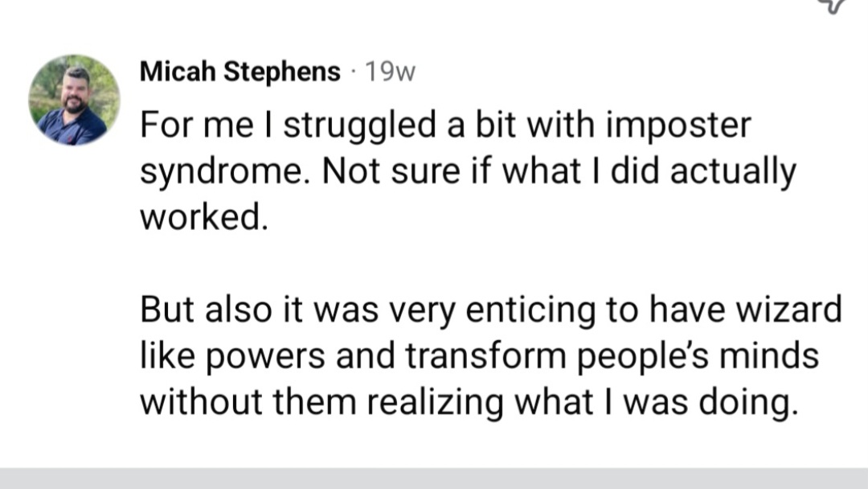Open Micah Stephens' profile via name
The width and height of the screenshot is (868, 489).
pos(240,72)
